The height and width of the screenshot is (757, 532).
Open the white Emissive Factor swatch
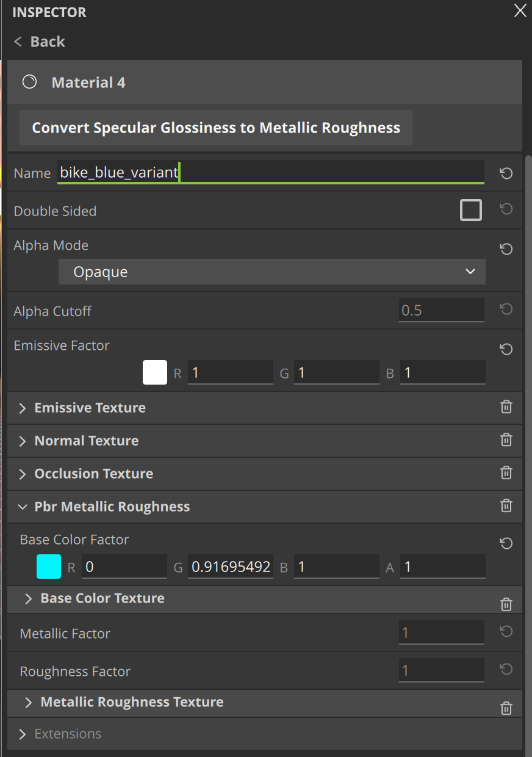click(155, 372)
